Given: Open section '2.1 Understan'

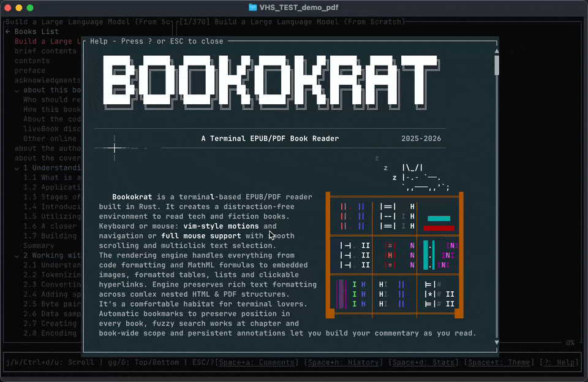Looking at the screenshot, I should [52, 265].
